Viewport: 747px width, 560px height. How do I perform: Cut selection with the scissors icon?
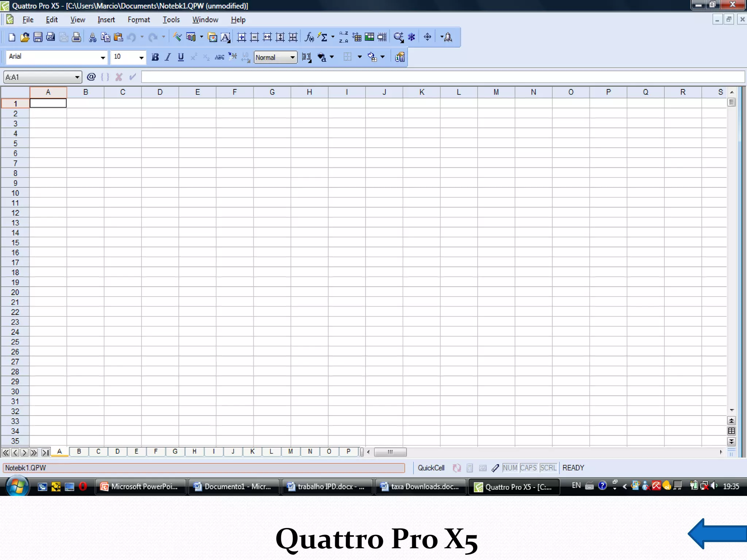pyautogui.click(x=92, y=37)
